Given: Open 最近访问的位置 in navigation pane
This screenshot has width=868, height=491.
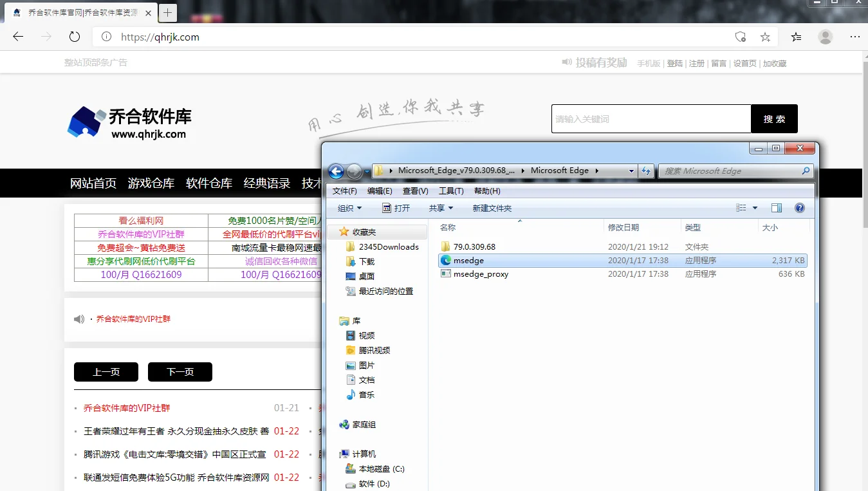Looking at the screenshot, I should (380, 291).
